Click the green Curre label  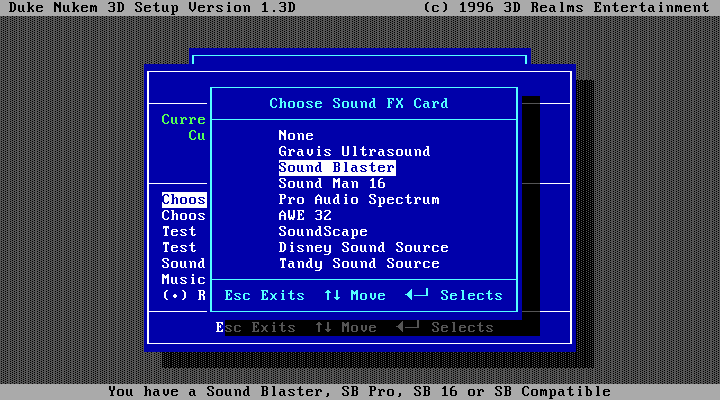tap(184, 119)
